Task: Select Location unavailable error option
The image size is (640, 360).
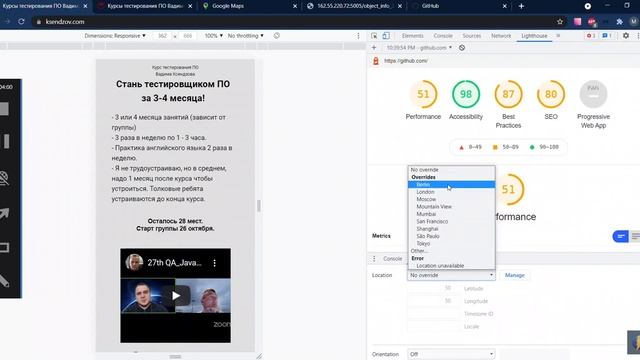Action: pos(451,266)
